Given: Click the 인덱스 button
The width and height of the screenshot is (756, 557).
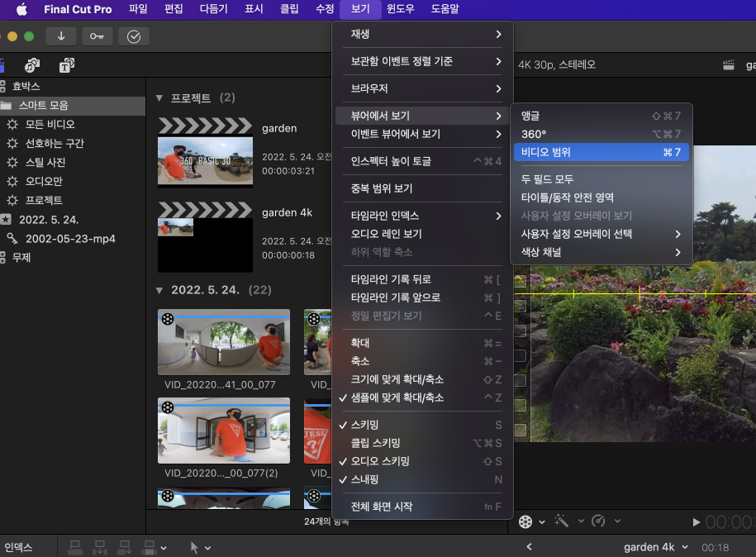Looking at the screenshot, I should pyautogui.click(x=18, y=547).
